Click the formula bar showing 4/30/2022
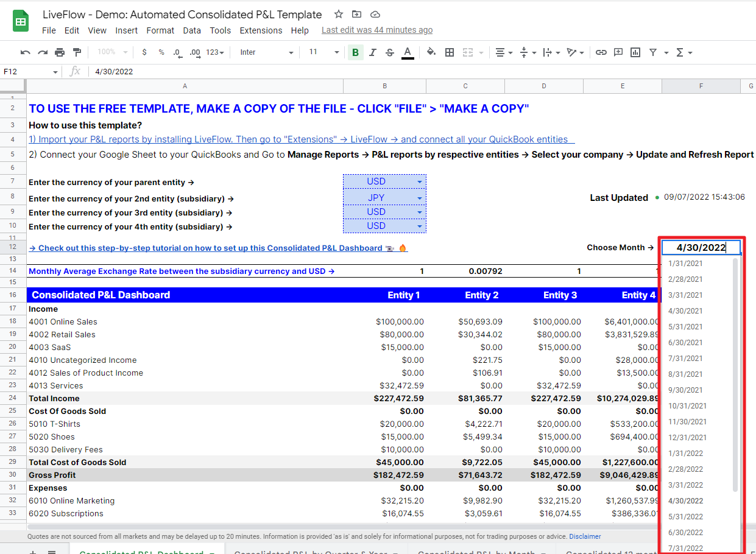 (x=423, y=72)
